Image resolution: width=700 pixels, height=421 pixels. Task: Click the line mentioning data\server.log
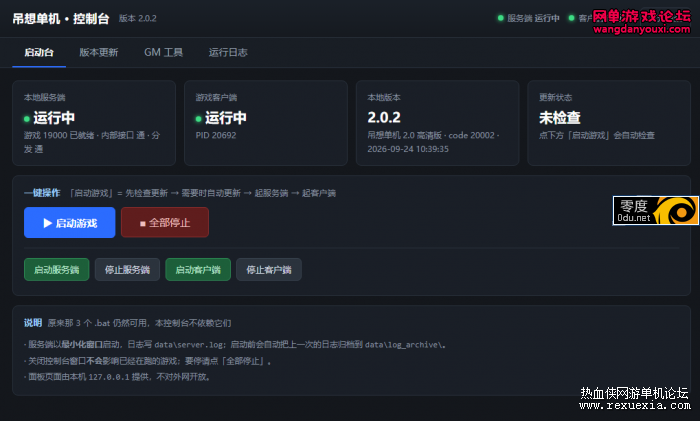point(235,345)
